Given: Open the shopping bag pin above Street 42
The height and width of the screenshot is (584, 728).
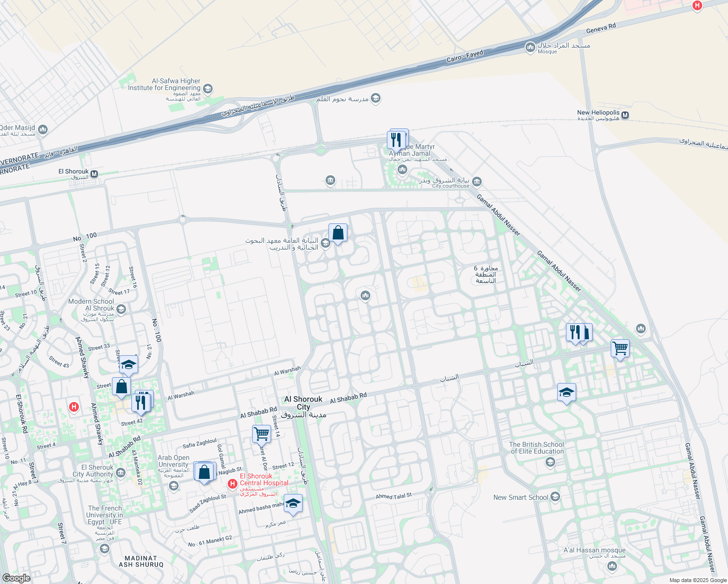Looking at the screenshot, I should pyautogui.click(x=121, y=387).
